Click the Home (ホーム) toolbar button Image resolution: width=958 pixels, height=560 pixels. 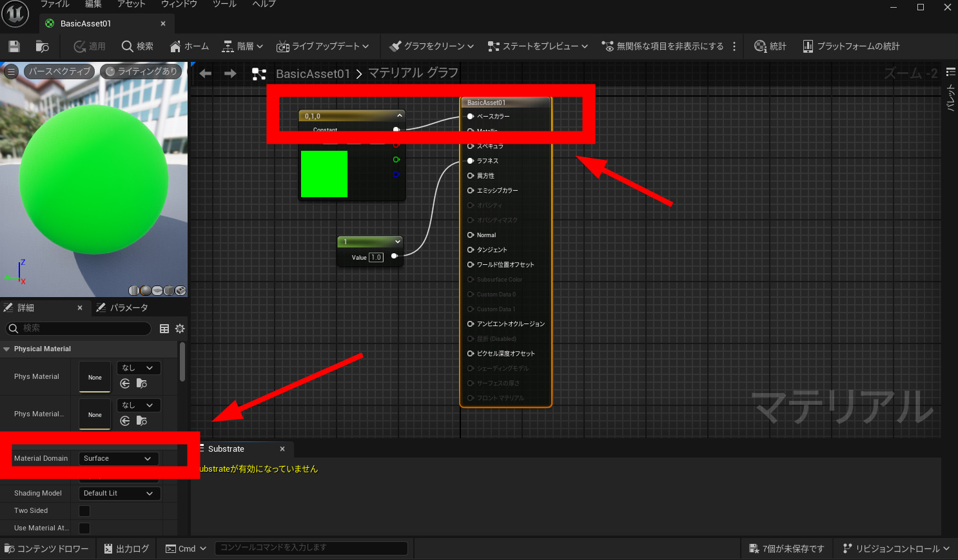(x=189, y=46)
